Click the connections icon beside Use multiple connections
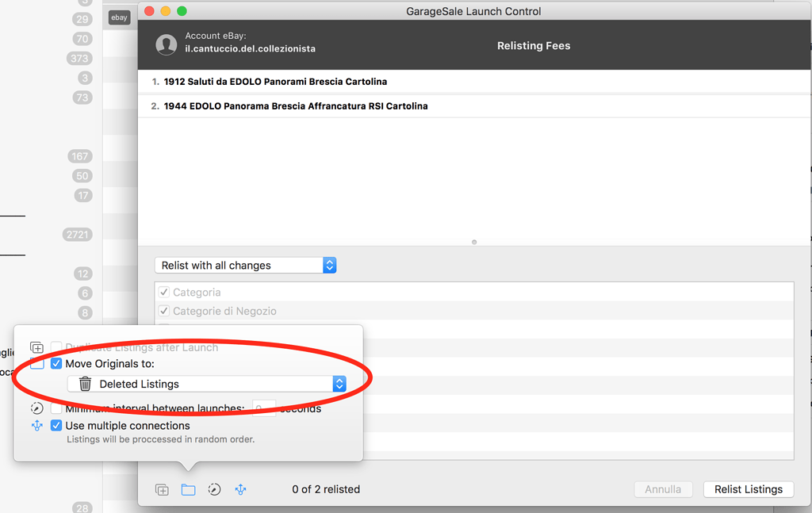Image resolution: width=812 pixels, height=513 pixels. (36, 426)
